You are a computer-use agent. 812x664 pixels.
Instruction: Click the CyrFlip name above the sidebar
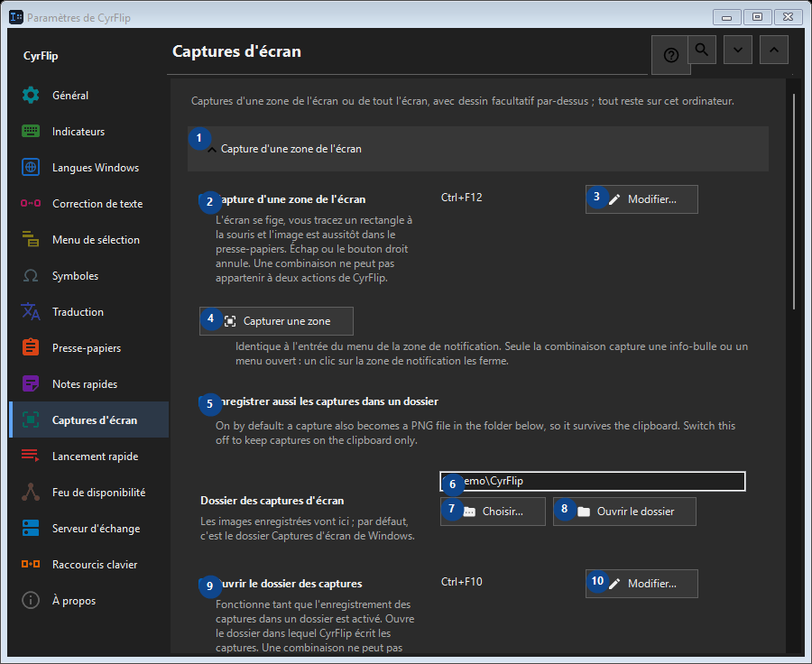tap(41, 56)
